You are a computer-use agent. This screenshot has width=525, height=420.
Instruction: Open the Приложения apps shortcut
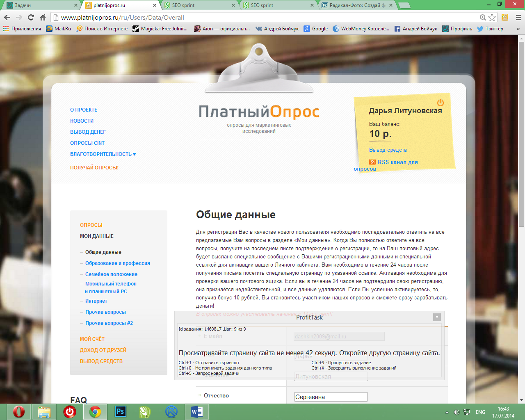pyautogui.click(x=22, y=29)
